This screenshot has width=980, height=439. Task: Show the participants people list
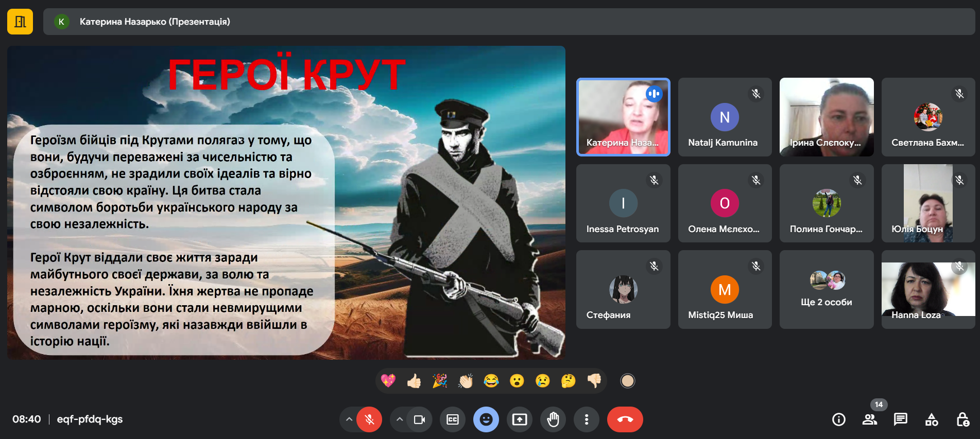coord(869,419)
